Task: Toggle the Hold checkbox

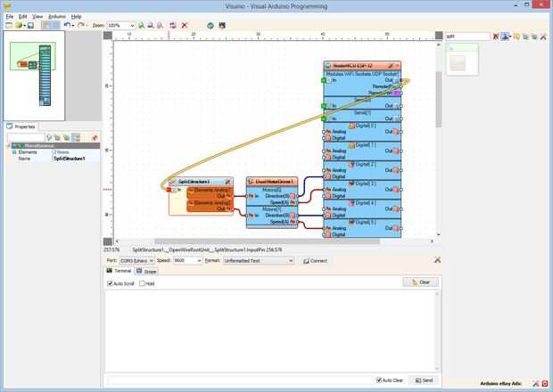Action: tap(142, 283)
